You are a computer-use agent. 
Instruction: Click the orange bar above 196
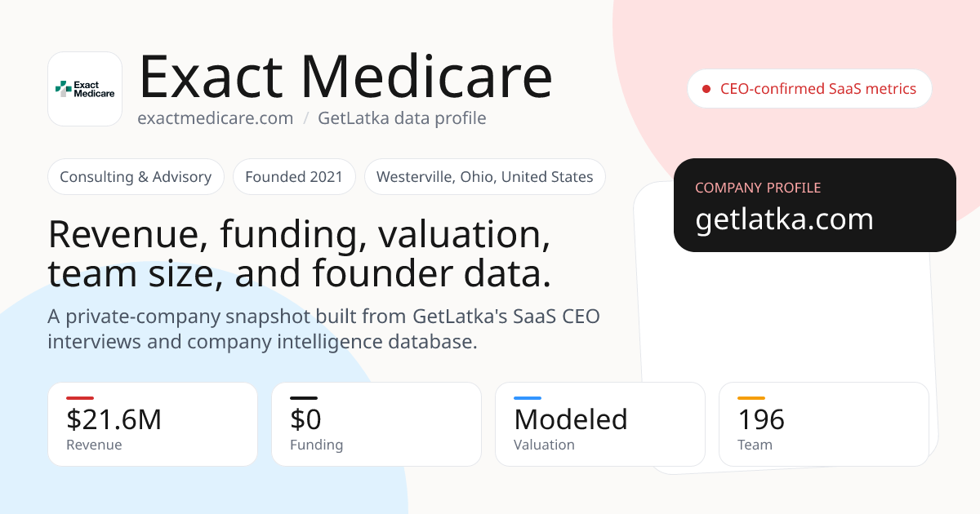(751, 398)
